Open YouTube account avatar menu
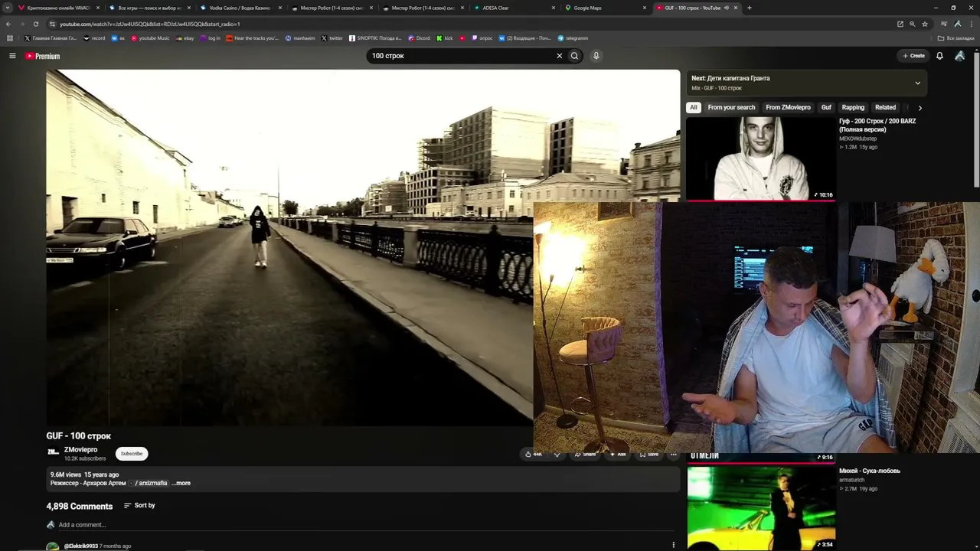 point(960,56)
